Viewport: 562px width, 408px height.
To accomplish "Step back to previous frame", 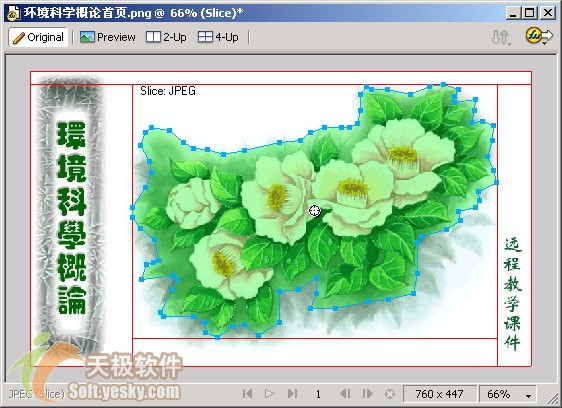I will click(345, 394).
